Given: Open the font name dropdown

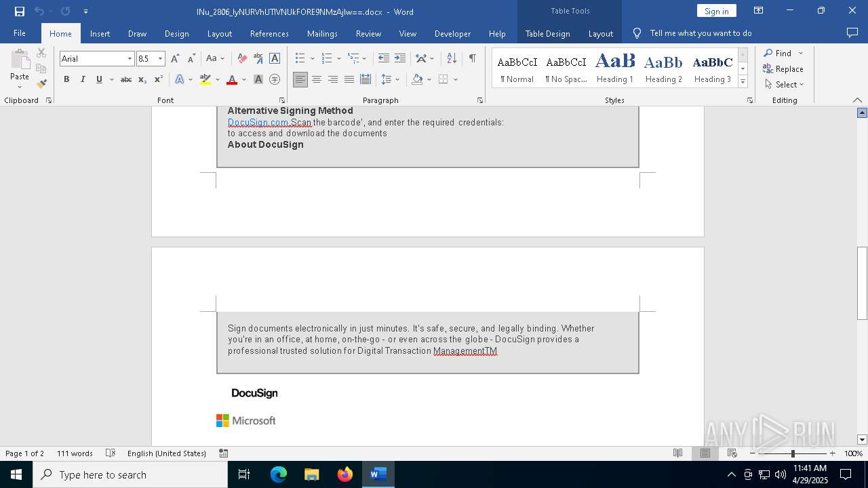Looking at the screenshot, I should (x=130, y=59).
